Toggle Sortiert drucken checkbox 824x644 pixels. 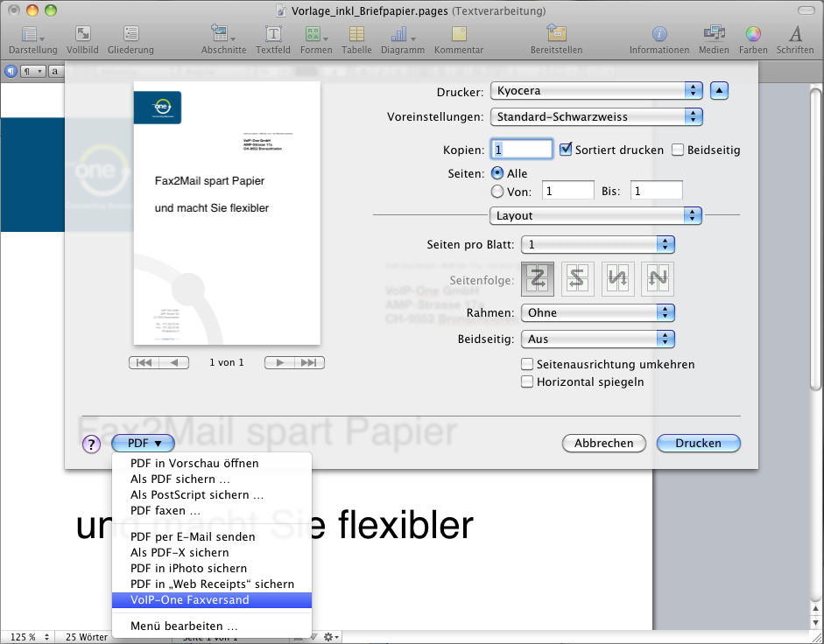tap(566, 149)
